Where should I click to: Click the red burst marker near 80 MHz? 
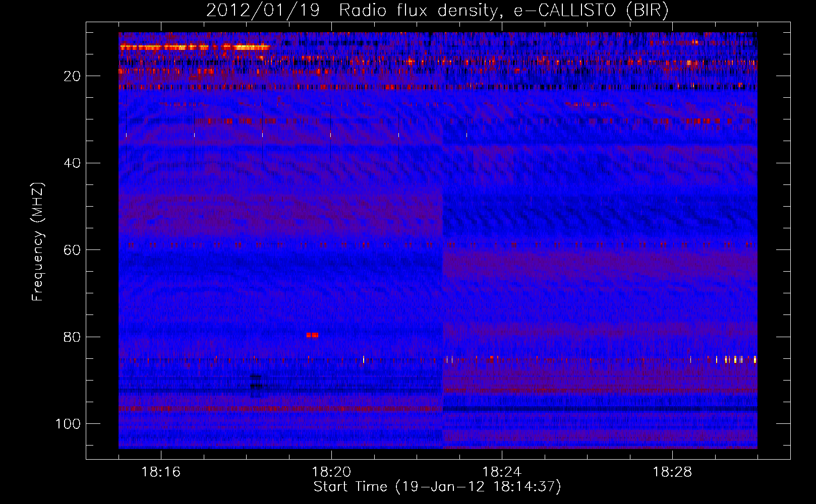tap(312, 335)
